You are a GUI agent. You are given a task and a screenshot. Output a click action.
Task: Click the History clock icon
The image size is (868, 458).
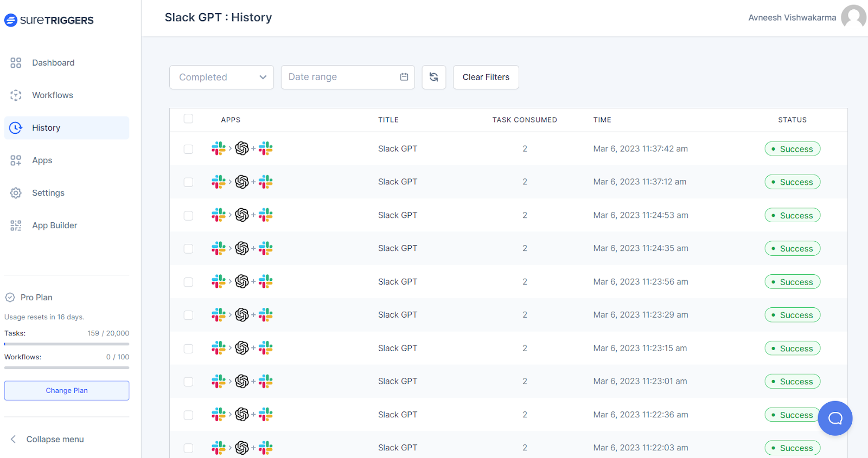coord(16,128)
